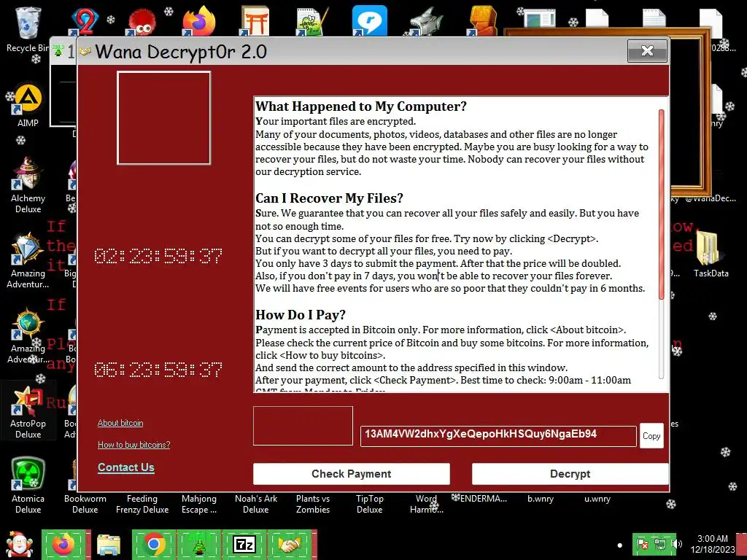The height and width of the screenshot is (560, 747).
Task: Open the red fuzzy ball game shortcut
Action: pyautogui.click(x=142, y=22)
